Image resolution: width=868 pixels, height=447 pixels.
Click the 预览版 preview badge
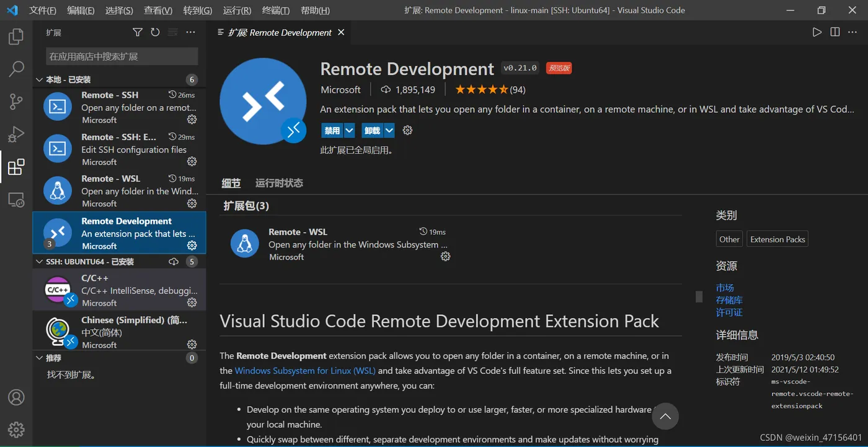(x=559, y=68)
